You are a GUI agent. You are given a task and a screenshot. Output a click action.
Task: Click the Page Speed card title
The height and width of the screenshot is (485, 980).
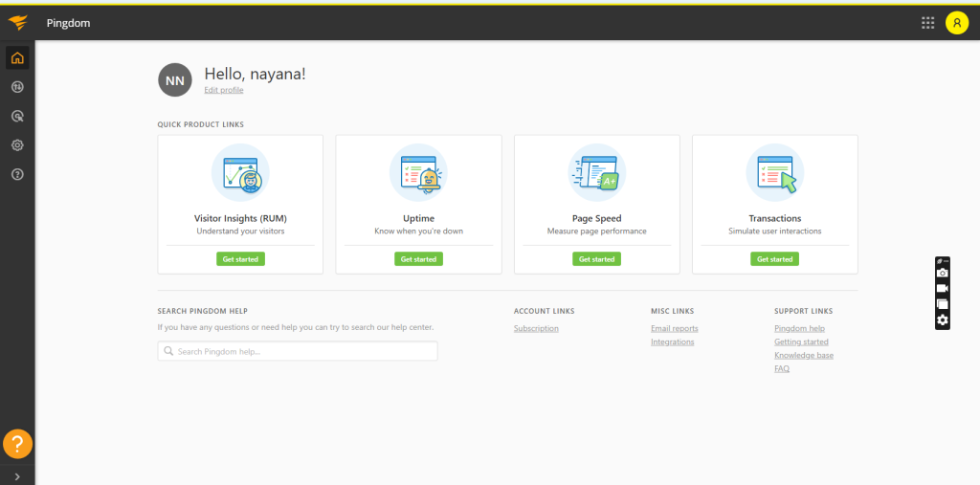coord(597,219)
